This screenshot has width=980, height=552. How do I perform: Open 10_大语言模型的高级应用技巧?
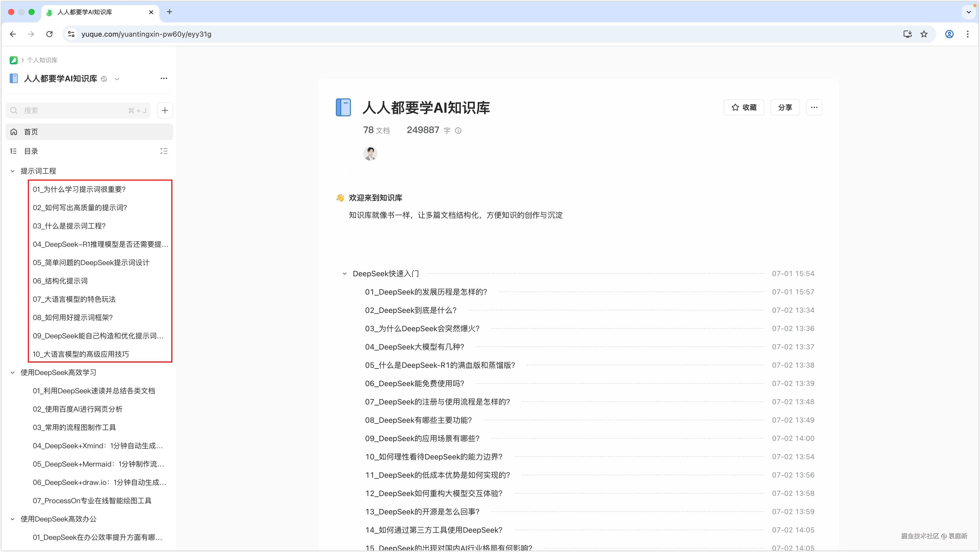(x=81, y=354)
